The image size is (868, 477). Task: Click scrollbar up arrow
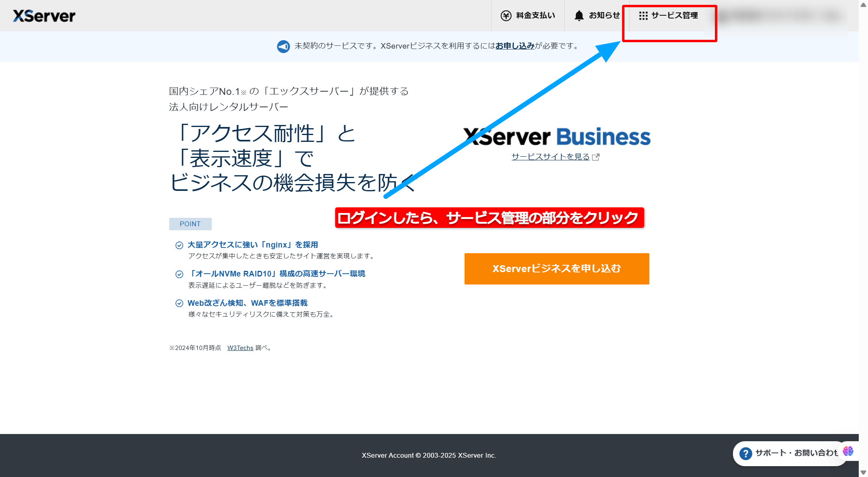[863, 4]
